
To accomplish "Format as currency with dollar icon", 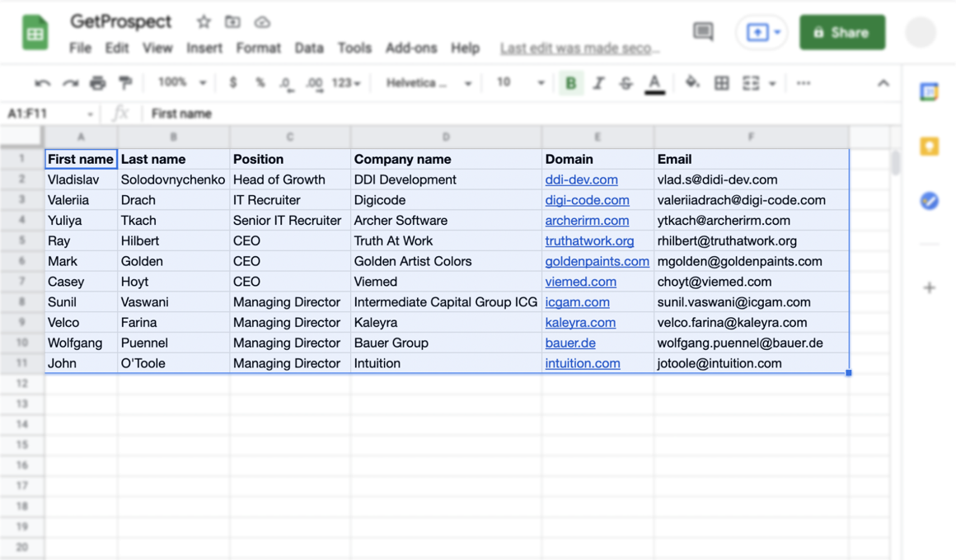I will (233, 83).
